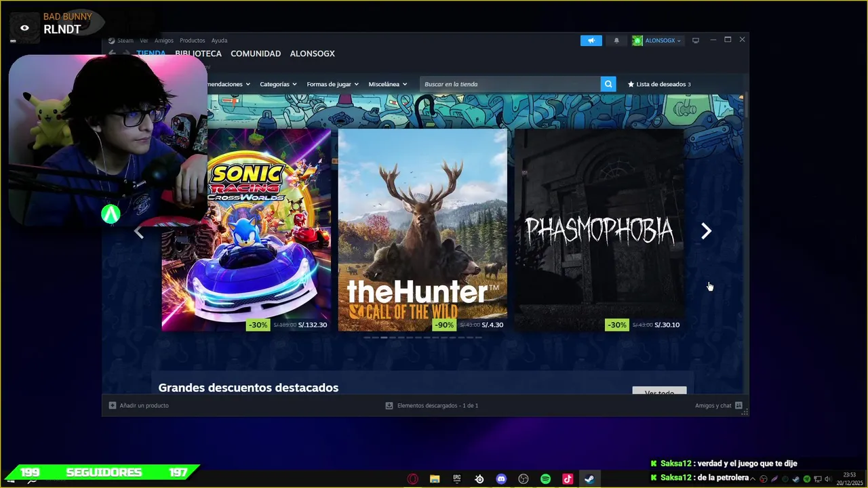868x488 pixels.
Task: Expand the Formas de jugar dropdown
Action: 332,84
